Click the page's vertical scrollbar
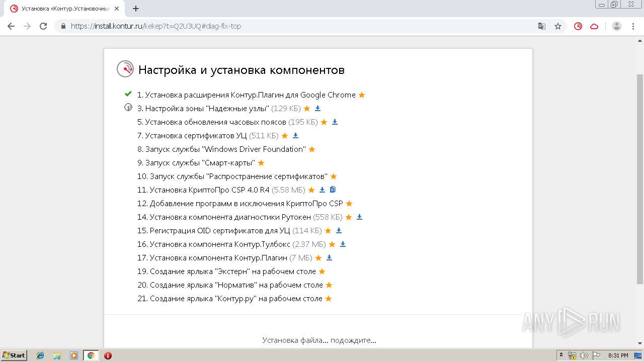The image size is (644, 362). (x=640, y=178)
